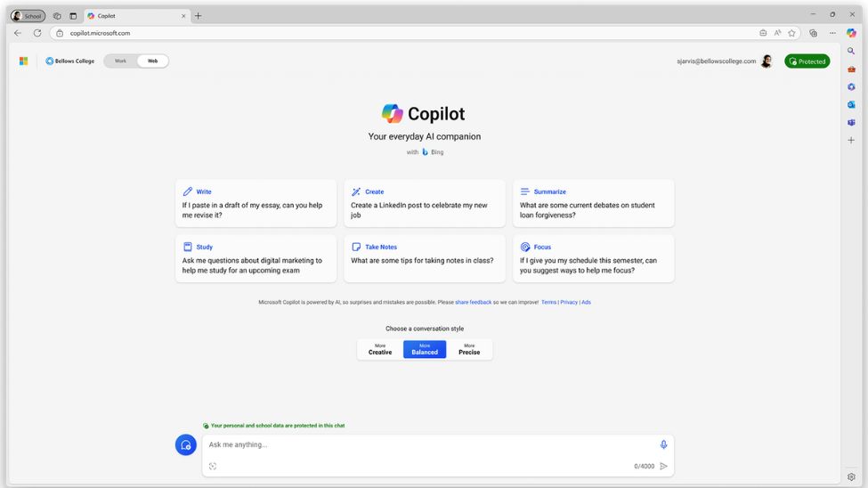Click the Read aloud icon in address bar

tap(777, 33)
